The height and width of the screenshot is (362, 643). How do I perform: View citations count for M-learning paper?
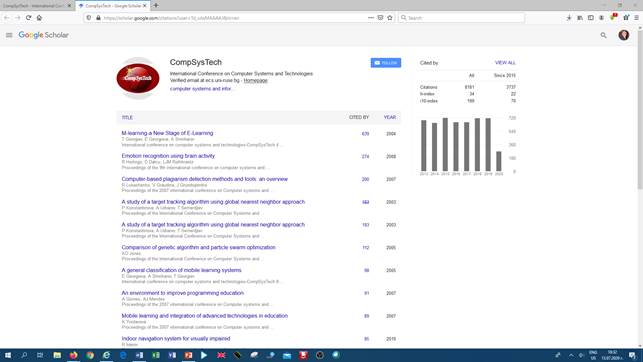[x=365, y=134]
